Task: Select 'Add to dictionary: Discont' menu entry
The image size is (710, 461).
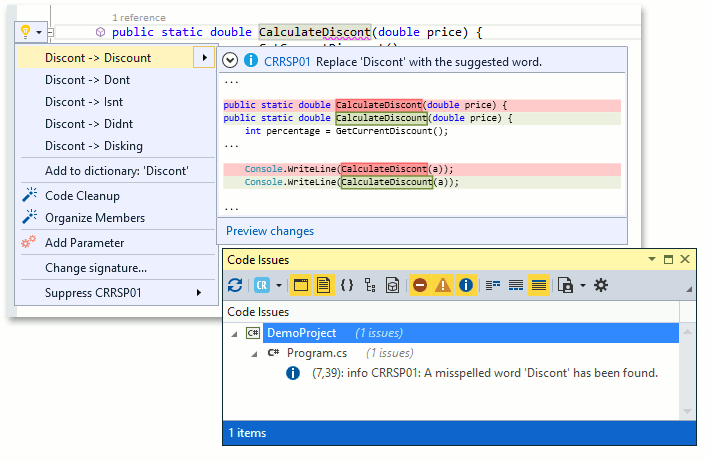Action: (x=116, y=171)
